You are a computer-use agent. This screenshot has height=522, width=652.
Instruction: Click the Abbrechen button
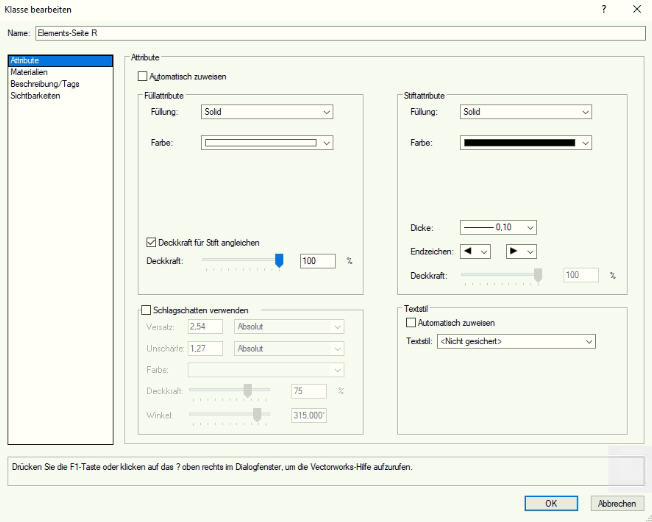tap(617, 503)
